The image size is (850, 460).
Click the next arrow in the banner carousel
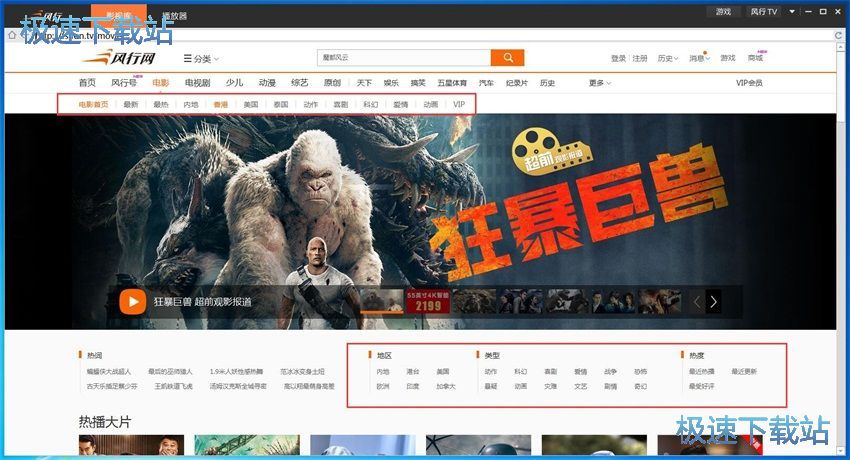click(x=713, y=302)
